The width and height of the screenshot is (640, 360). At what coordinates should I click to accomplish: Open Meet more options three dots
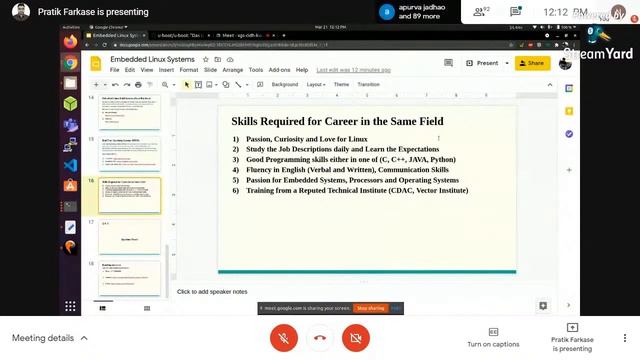[x=624, y=338]
